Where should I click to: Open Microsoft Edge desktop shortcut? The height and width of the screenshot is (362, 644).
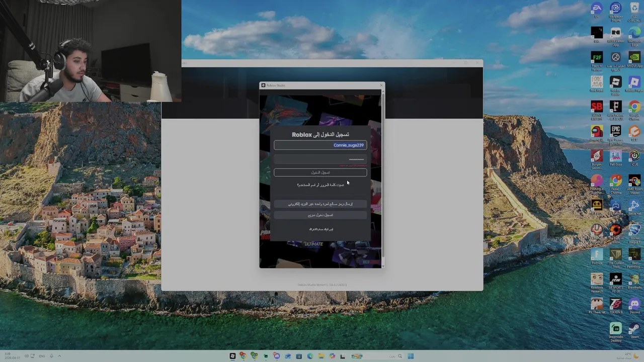click(x=634, y=36)
